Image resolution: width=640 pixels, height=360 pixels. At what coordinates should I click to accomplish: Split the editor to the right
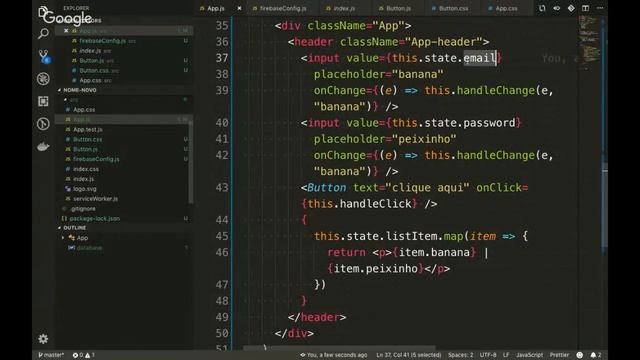[585, 8]
